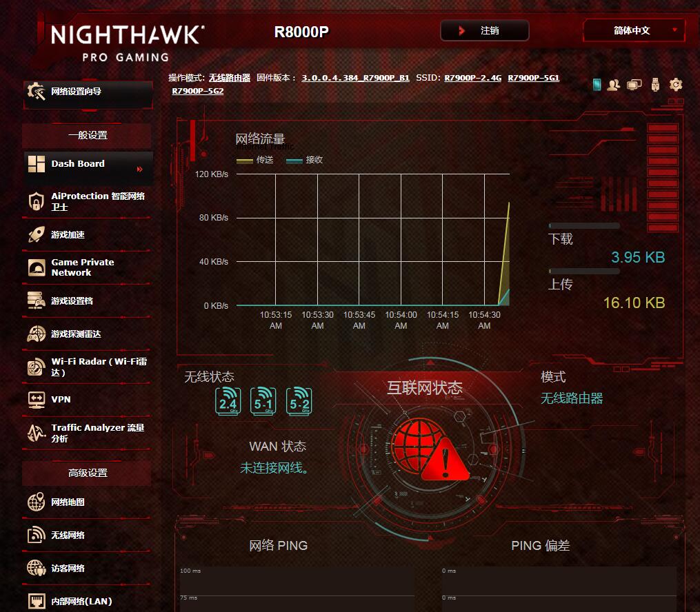700x612 pixels.
Task: Click the R7900P-5G1 SSID link
Action: (534, 78)
